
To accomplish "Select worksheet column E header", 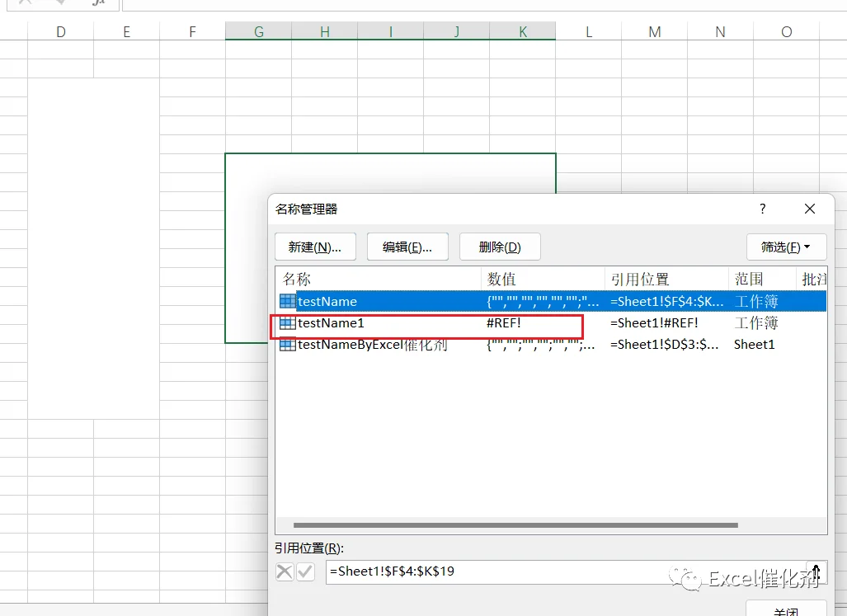I will [x=126, y=32].
